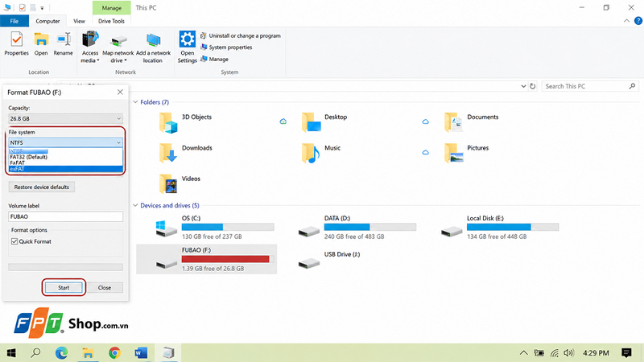This screenshot has width=644, height=362.
Task: Select the DATA (D:) drive
Action: point(357,228)
